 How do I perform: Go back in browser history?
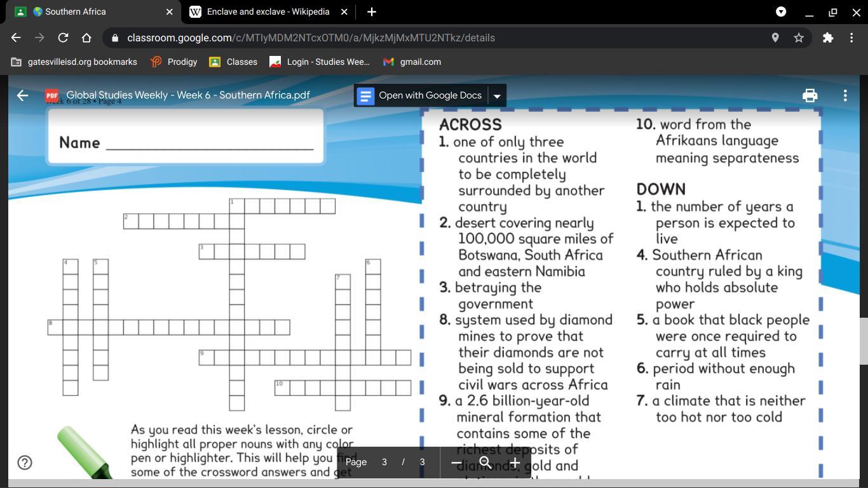pos(16,37)
